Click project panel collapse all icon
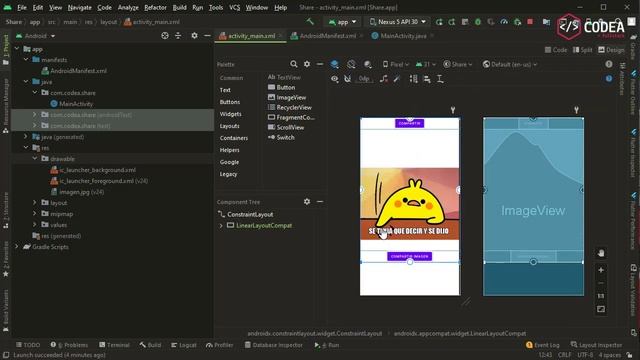 coord(178,36)
